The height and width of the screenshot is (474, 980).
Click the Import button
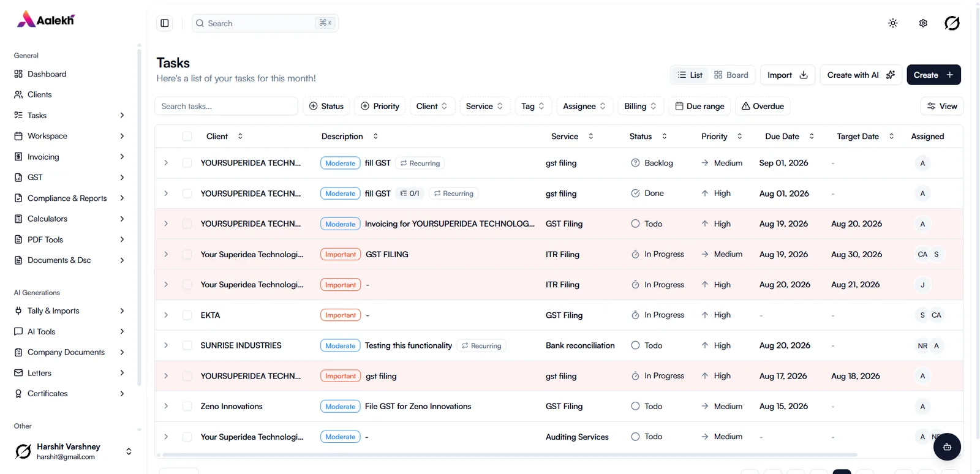788,75
